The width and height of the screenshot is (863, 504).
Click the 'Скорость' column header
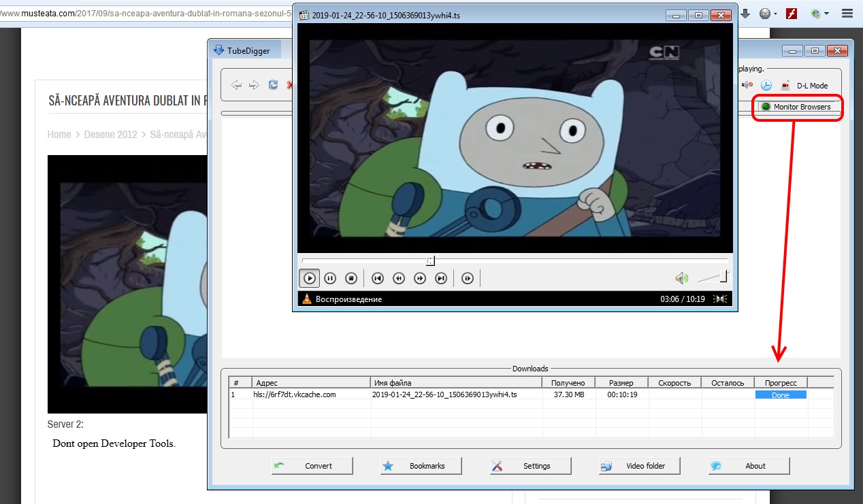point(674,383)
